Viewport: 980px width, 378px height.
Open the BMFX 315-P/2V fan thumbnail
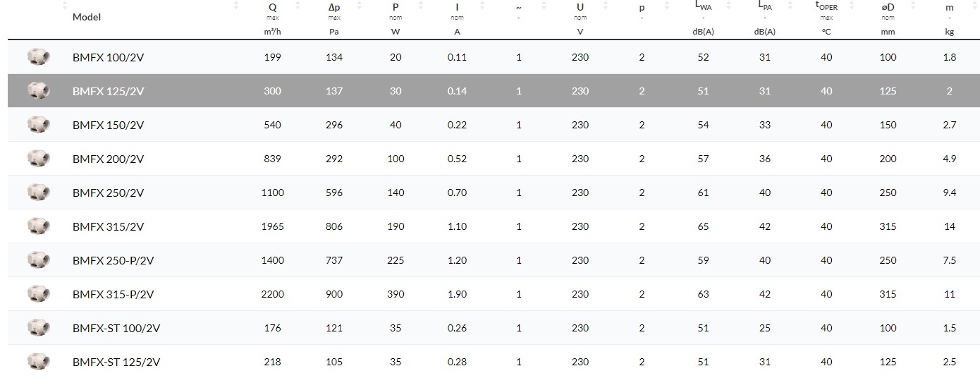pyautogui.click(x=38, y=294)
